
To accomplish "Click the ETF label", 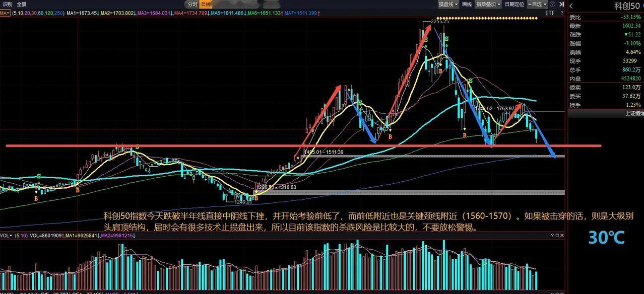I will [550, 13].
